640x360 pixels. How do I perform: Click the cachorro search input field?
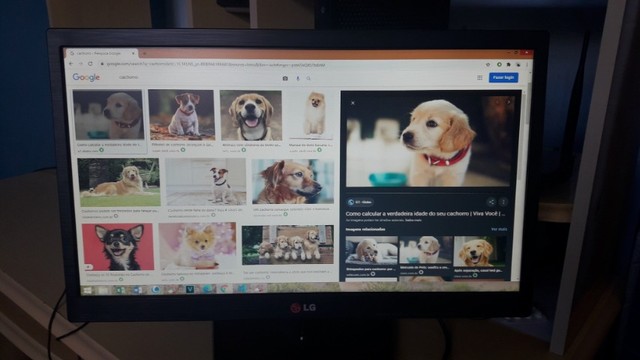tap(196, 77)
